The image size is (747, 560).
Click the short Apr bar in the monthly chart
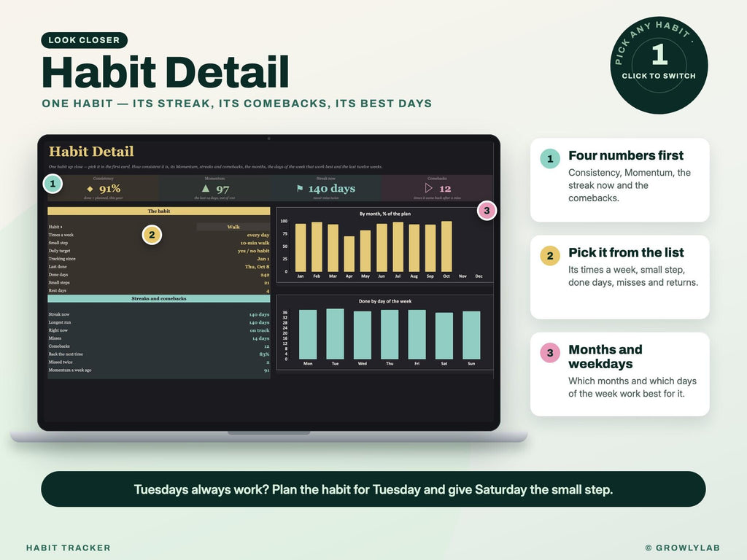[x=349, y=254]
